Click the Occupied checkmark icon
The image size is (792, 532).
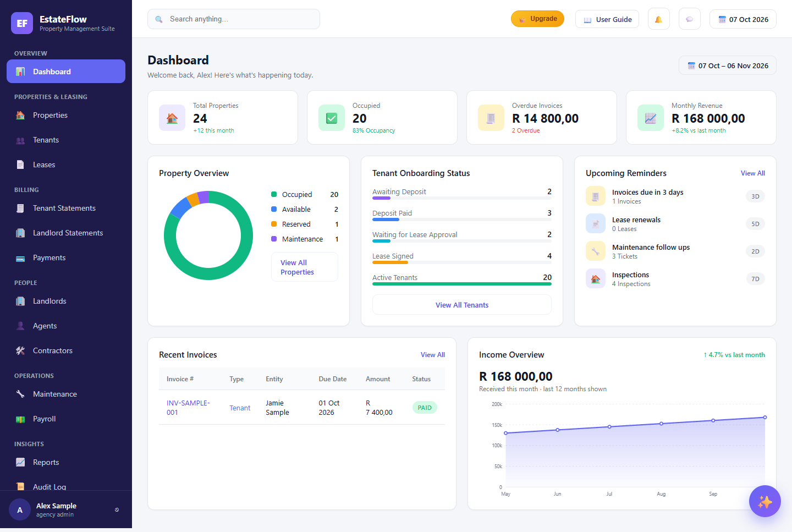tap(332, 118)
